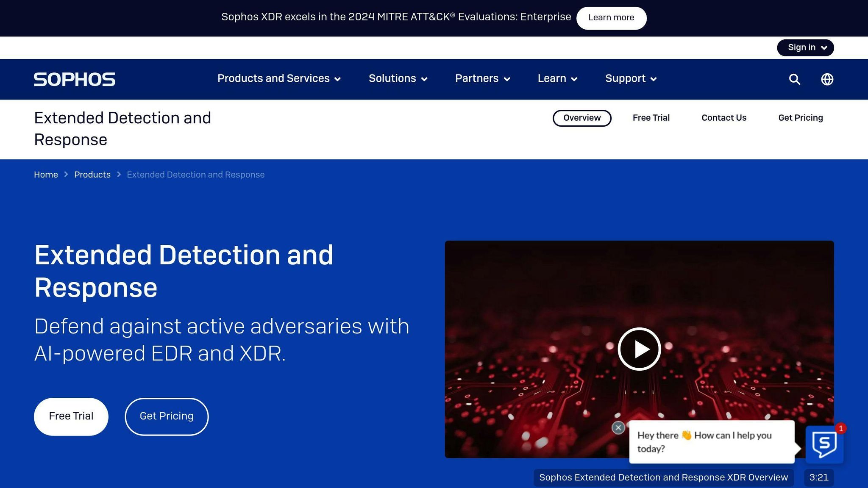Viewport: 868px width, 488px height.
Task: Go to the Products breadcrumb
Action: coord(92,175)
